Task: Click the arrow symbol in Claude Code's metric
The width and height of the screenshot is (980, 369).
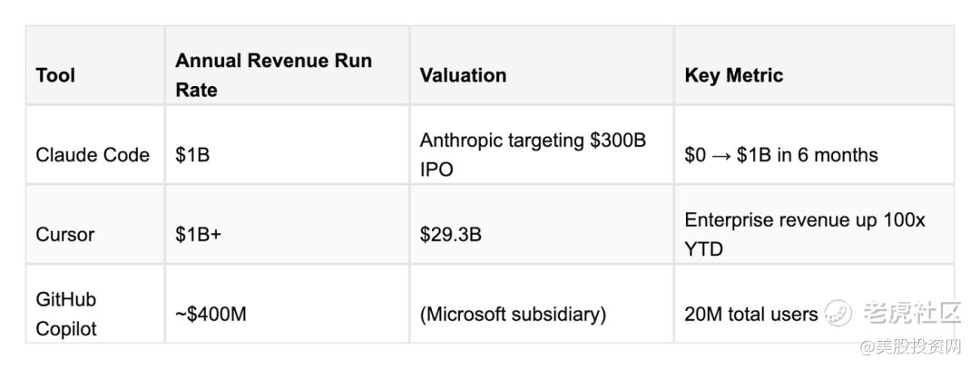Action: (x=720, y=155)
